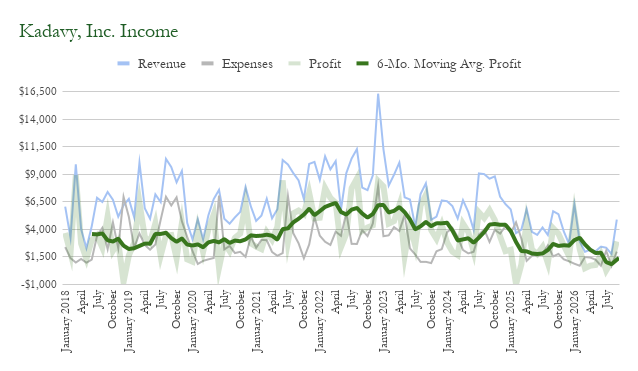Click the $16,500 y-axis label
This screenshot has width=638, height=371.
coord(37,91)
